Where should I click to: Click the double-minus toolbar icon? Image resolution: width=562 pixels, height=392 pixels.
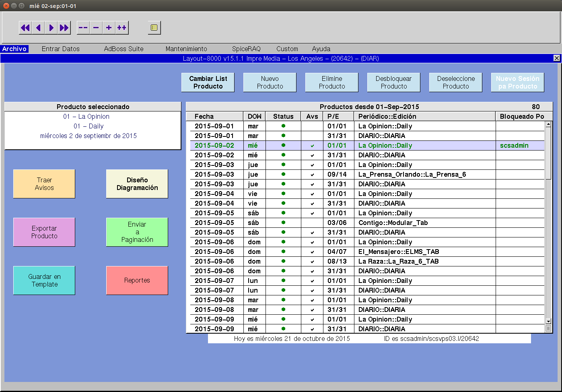(83, 28)
